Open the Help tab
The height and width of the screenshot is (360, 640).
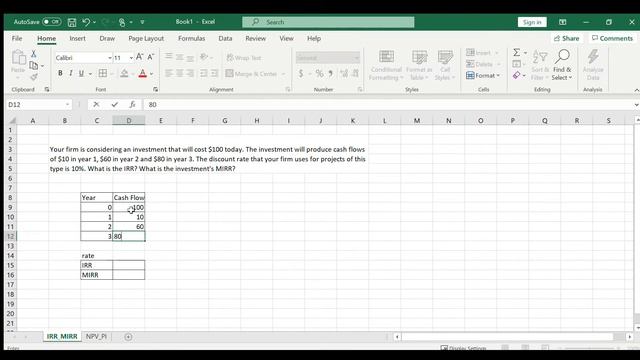click(x=314, y=38)
